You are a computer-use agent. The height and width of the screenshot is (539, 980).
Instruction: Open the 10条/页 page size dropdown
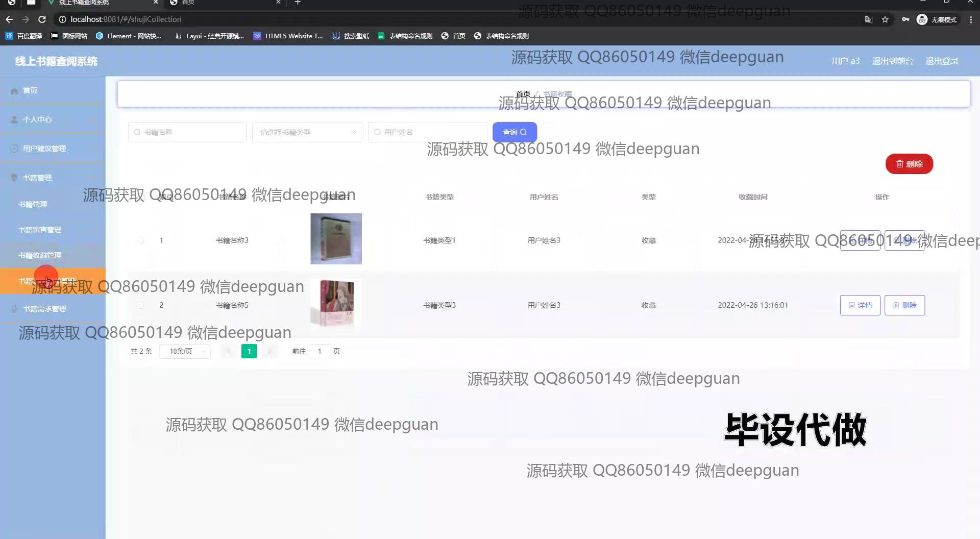(185, 351)
